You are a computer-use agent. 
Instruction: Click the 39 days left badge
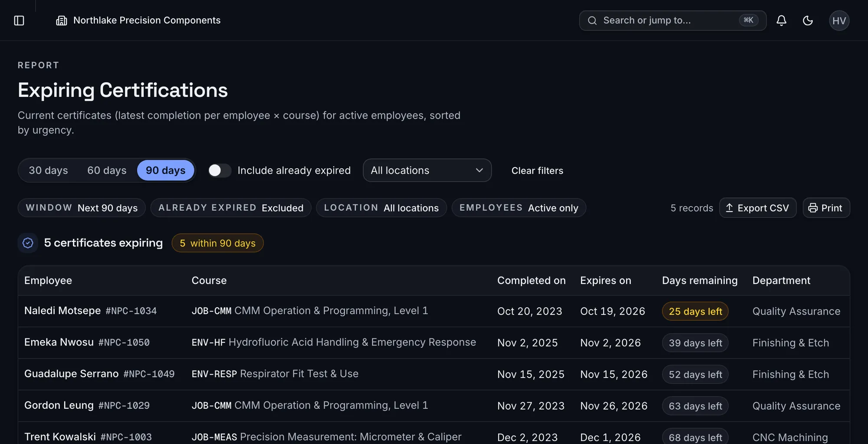695,343
